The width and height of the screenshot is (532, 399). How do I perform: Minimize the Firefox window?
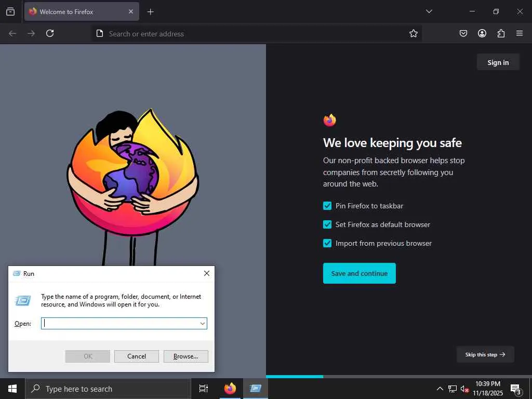(472, 11)
